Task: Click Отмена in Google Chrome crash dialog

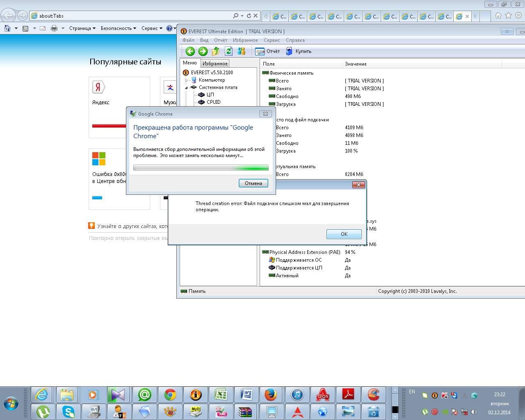Action: (253, 183)
